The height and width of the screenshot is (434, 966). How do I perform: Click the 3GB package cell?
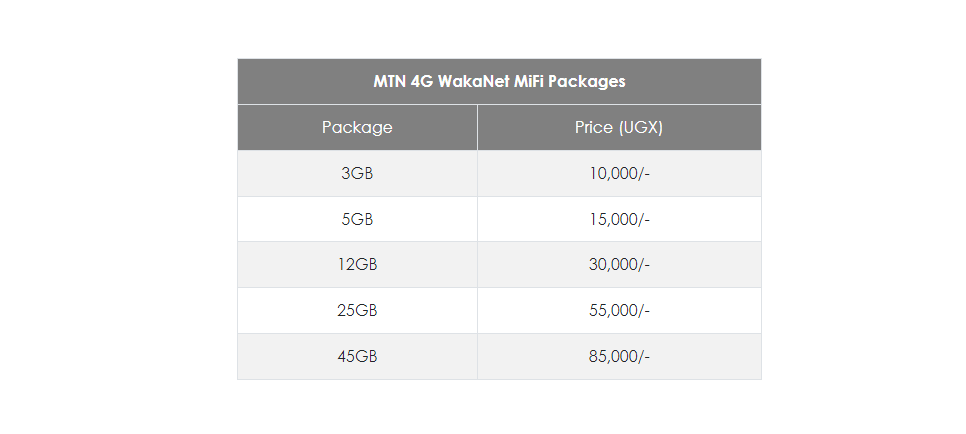tap(357, 173)
